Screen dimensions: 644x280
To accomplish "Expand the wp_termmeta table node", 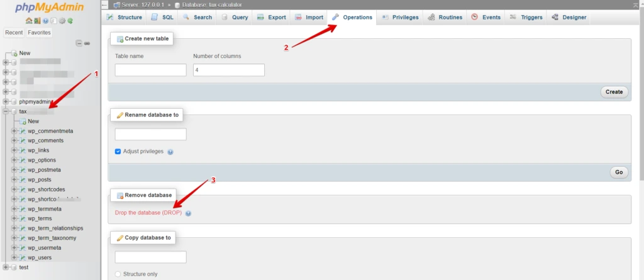I will (14, 209).
